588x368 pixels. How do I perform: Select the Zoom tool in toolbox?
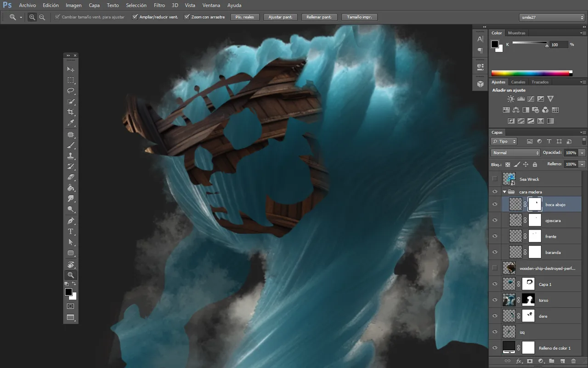click(x=70, y=275)
